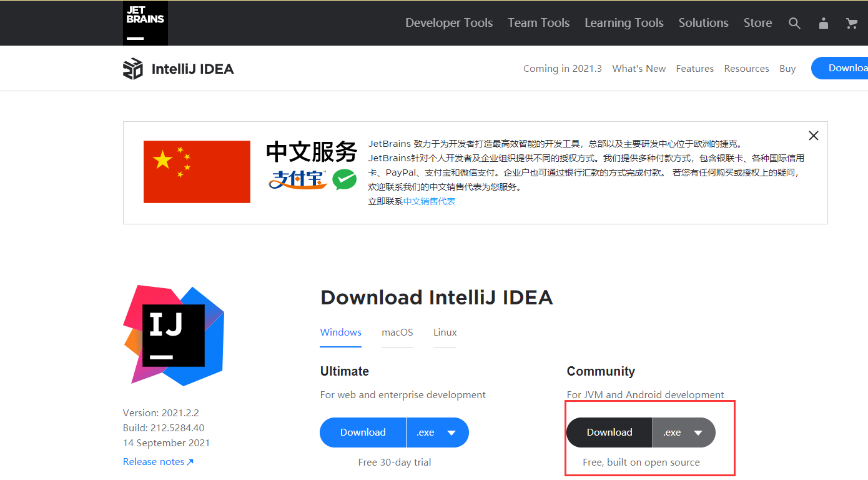
Task: Switch to the Linux tab
Action: 445,332
